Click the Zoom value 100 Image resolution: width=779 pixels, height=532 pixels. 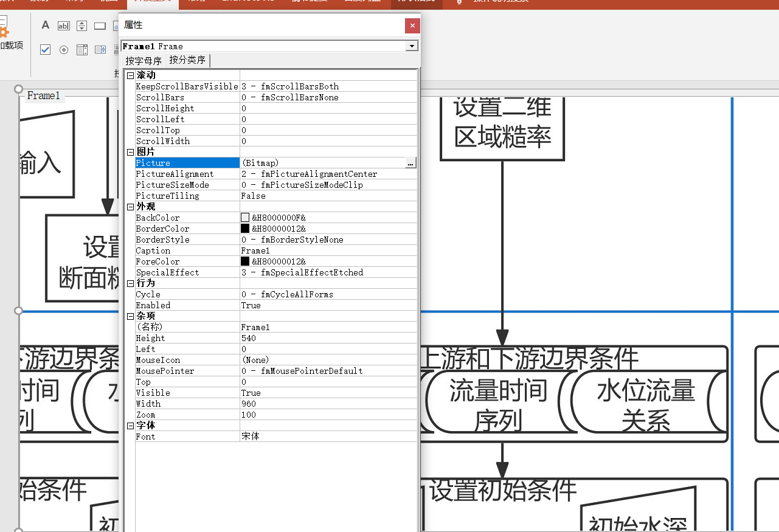point(328,415)
